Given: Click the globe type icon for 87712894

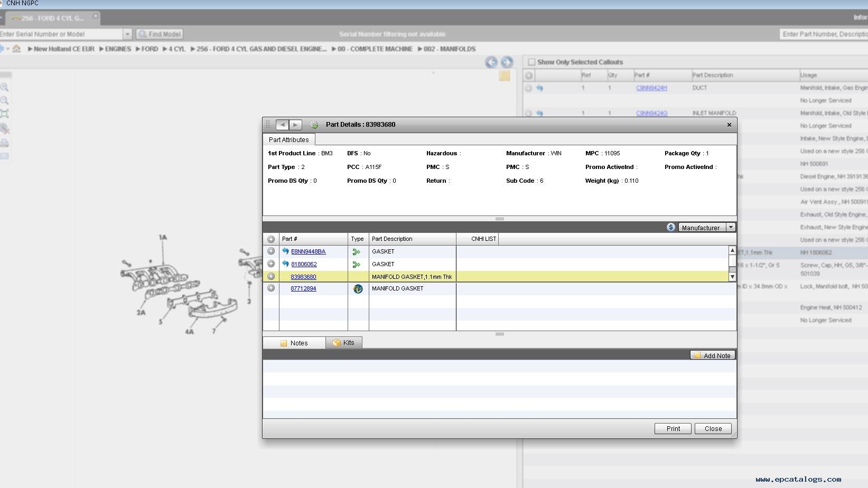Looking at the screenshot, I should tap(358, 289).
